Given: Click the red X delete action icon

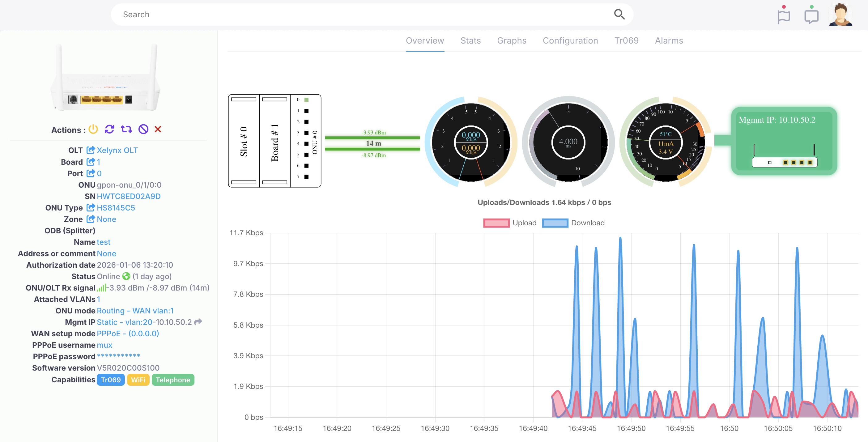Looking at the screenshot, I should tap(158, 130).
